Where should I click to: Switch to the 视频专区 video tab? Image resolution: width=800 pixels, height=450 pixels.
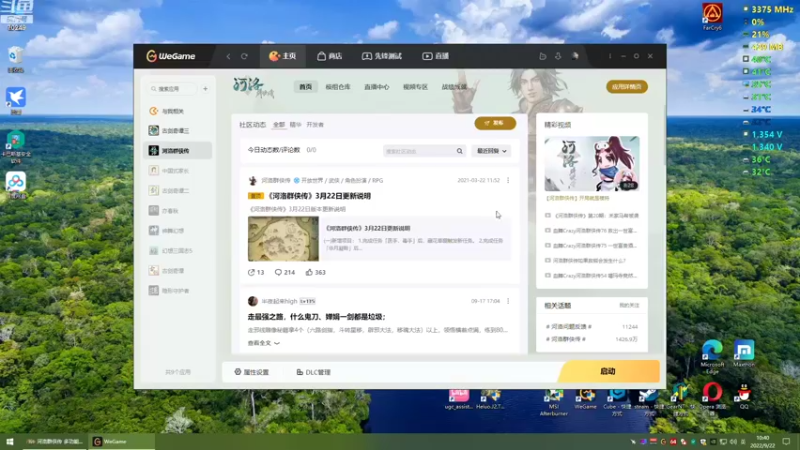(x=415, y=87)
